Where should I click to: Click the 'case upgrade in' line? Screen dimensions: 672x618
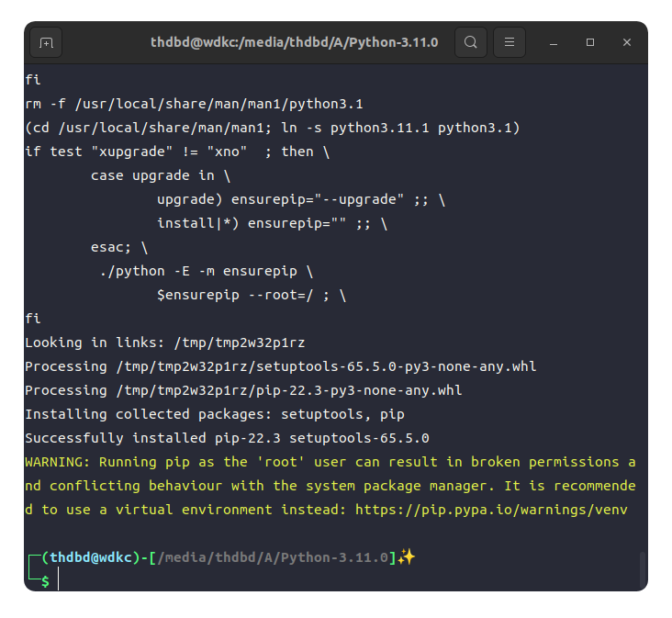(x=161, y=175)
